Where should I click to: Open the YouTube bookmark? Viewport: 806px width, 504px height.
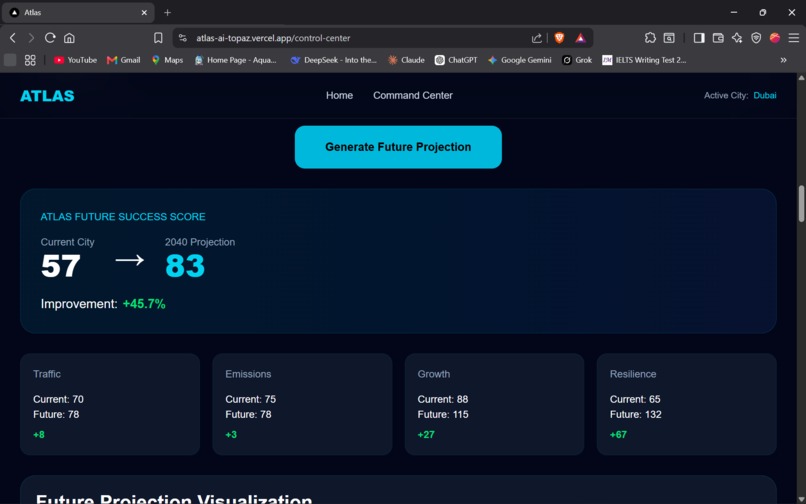(75, 60)
